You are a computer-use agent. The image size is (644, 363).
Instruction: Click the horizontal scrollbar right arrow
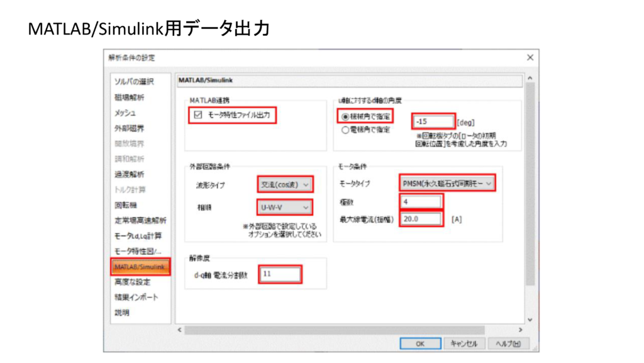[520, 330]
